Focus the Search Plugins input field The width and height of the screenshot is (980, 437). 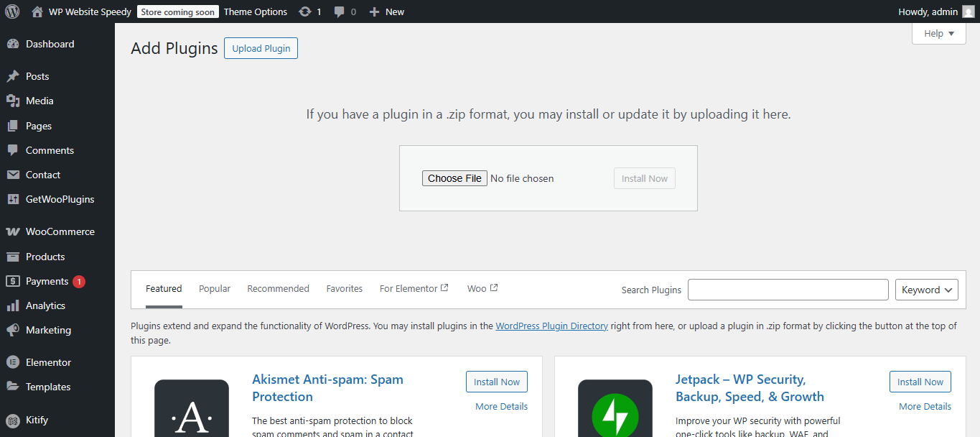(788, 290)
